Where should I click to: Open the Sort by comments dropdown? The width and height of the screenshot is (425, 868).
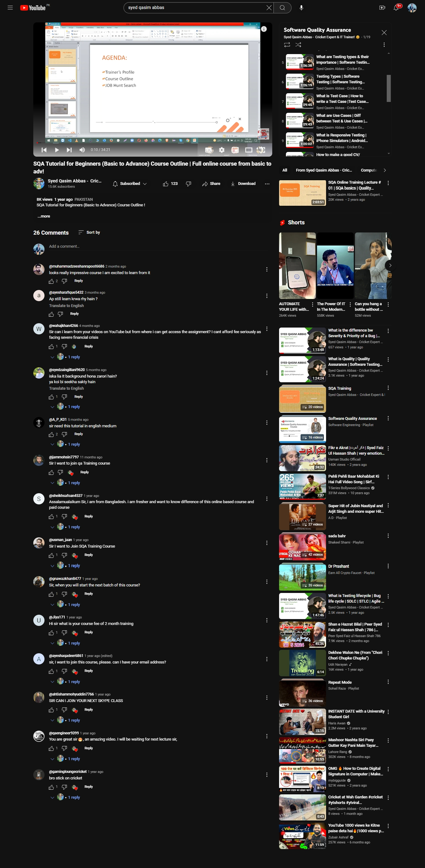tap(89, 232)
